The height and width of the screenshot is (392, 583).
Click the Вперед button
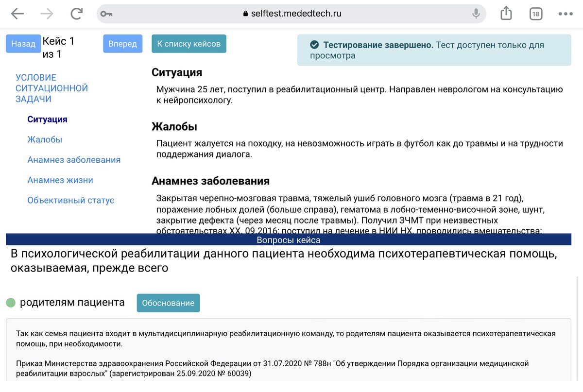(x=122, y=44)
